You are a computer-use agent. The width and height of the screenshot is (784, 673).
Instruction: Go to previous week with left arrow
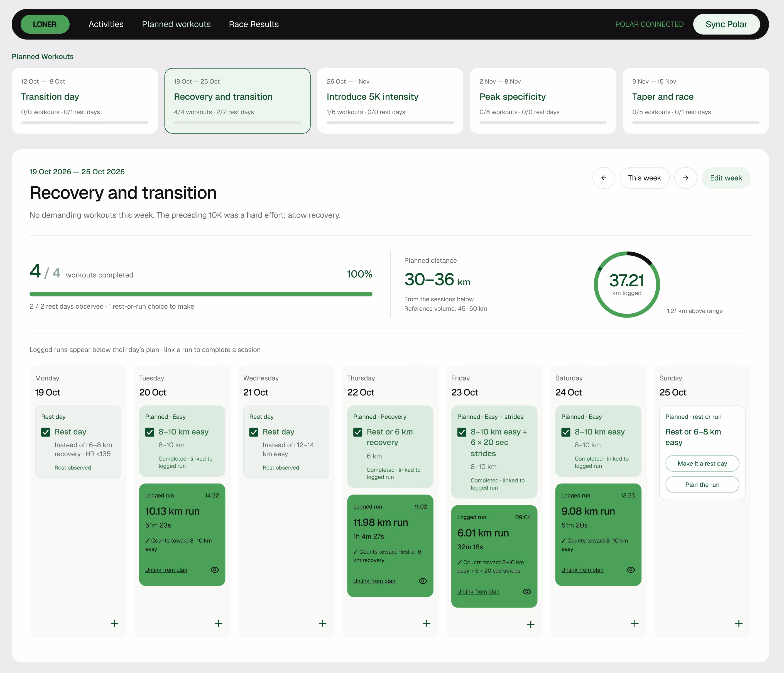(604, 178)
